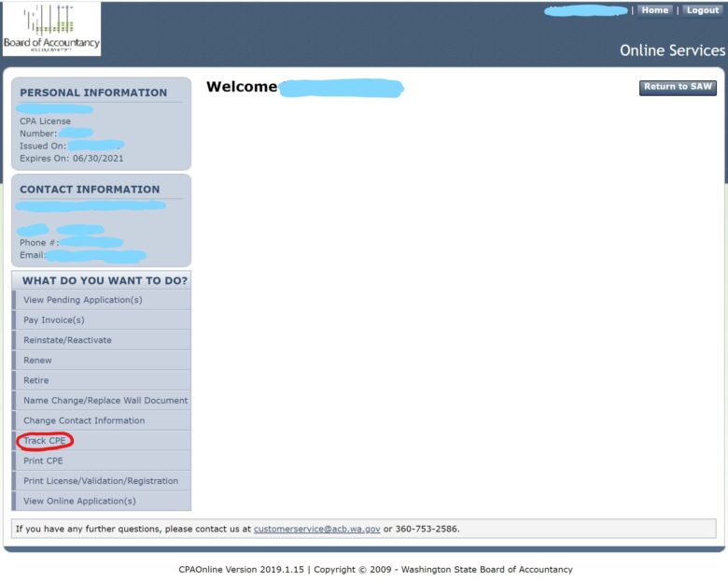Click the Welcome heading

click(x=242, y=87)
